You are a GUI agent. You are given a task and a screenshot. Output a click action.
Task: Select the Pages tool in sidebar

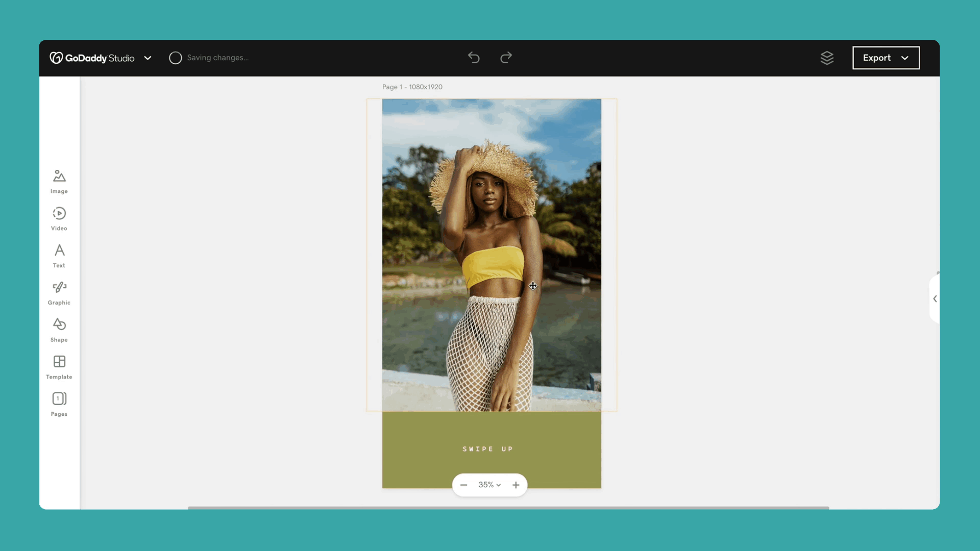[59, 403]
